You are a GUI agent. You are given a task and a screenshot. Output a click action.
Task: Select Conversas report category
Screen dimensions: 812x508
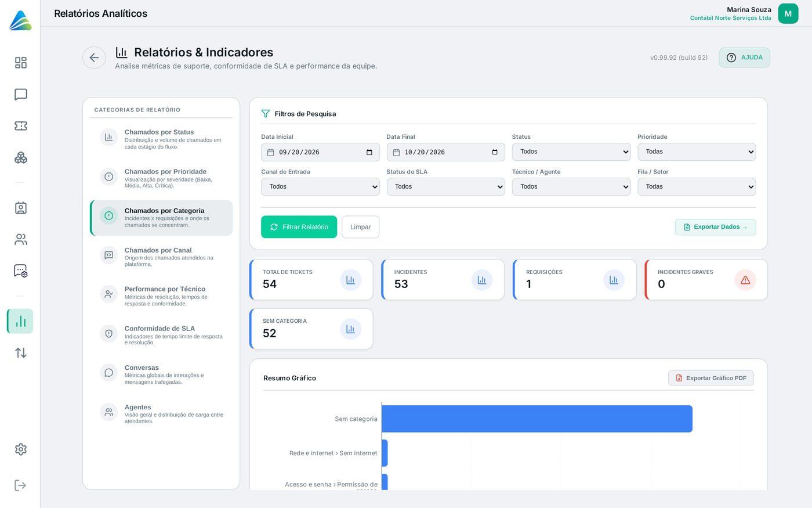(x=161, y=374)
